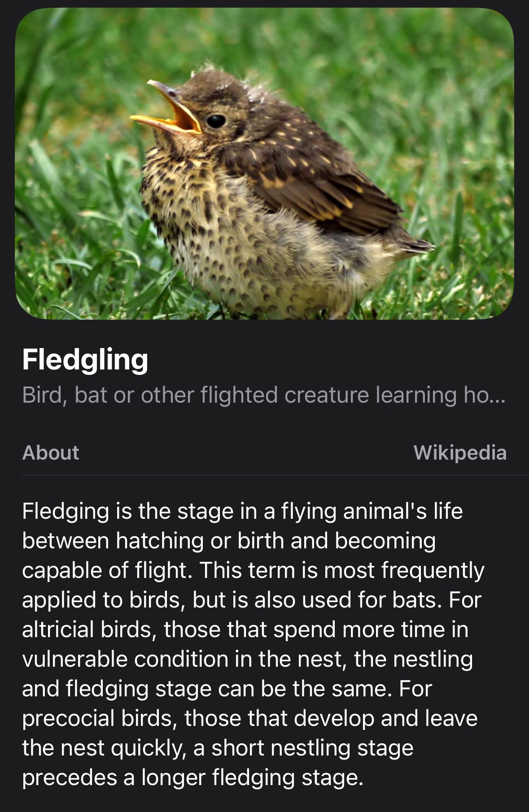Open the Wikipedia source link
The height and width of the screenshot is (812, 529).
click(x=460, y=452)
